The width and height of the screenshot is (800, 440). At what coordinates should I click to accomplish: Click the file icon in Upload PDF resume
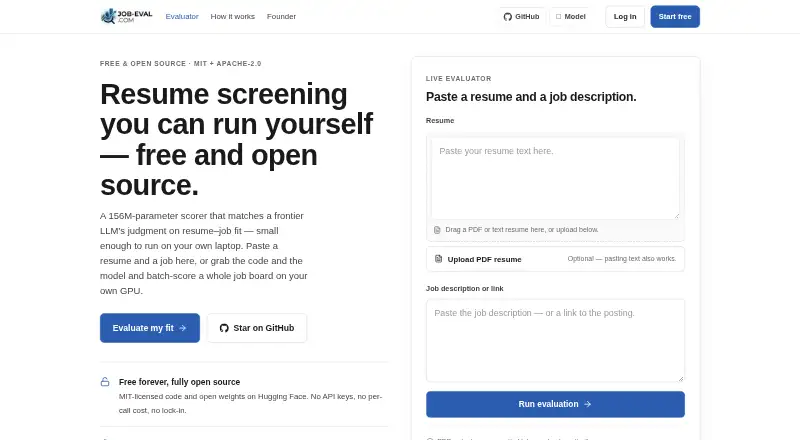pos(438,259)
